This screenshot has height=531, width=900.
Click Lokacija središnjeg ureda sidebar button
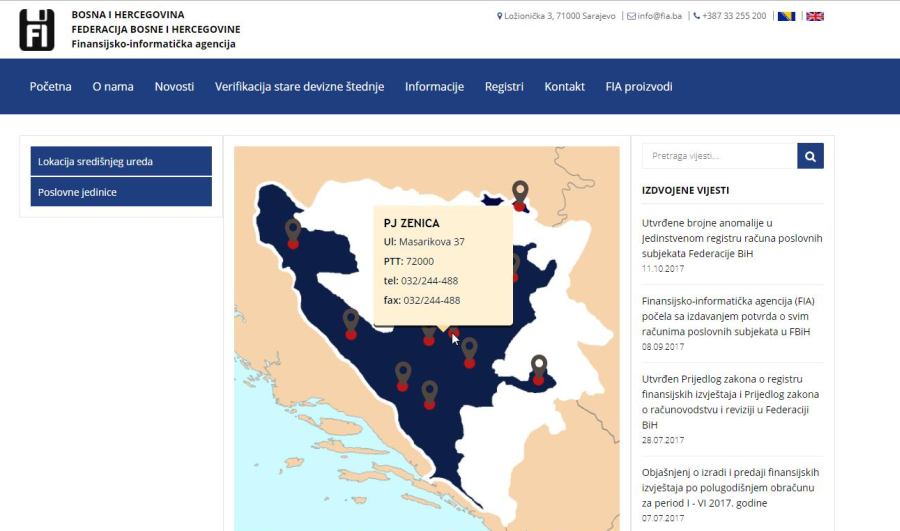tap(120, 161)
